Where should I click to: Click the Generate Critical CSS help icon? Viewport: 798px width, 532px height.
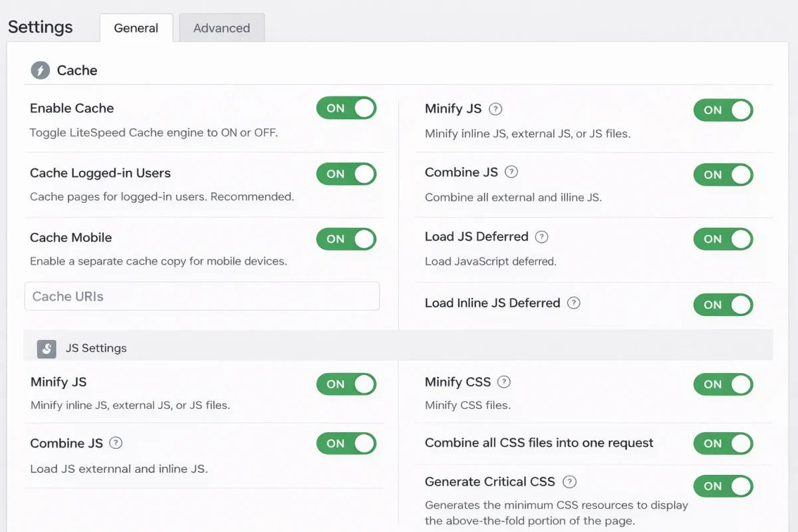pyautogui.click(x=569, y=482)
